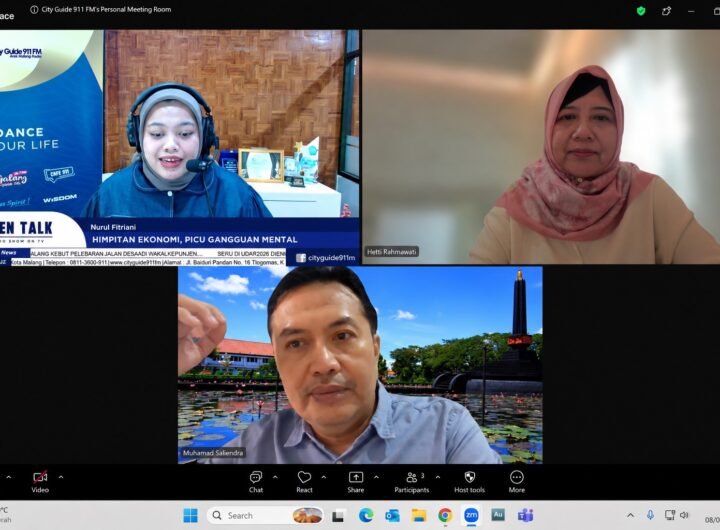Open React emoji menu
The image size is (720, 530).
click(x=304, y=482)
